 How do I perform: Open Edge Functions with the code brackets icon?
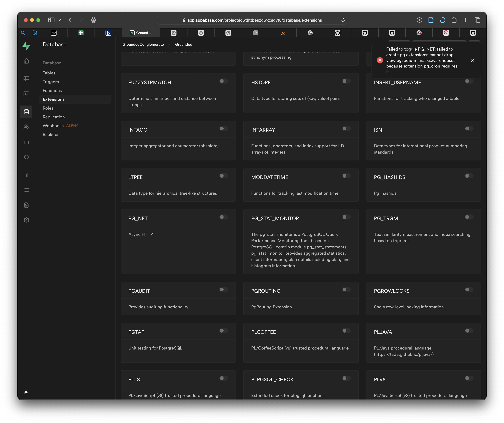[x=26, y=157]
